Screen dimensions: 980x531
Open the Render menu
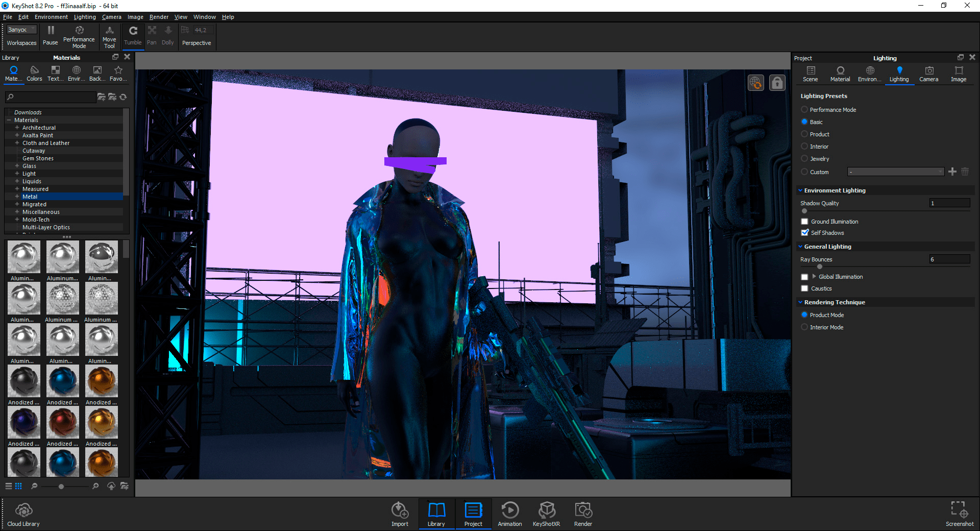(x=159, y=17)
